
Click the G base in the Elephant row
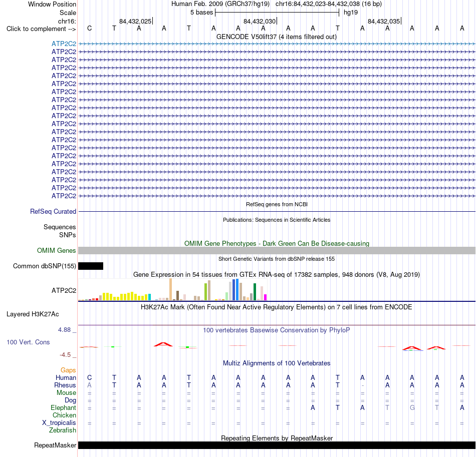[412, 408]
